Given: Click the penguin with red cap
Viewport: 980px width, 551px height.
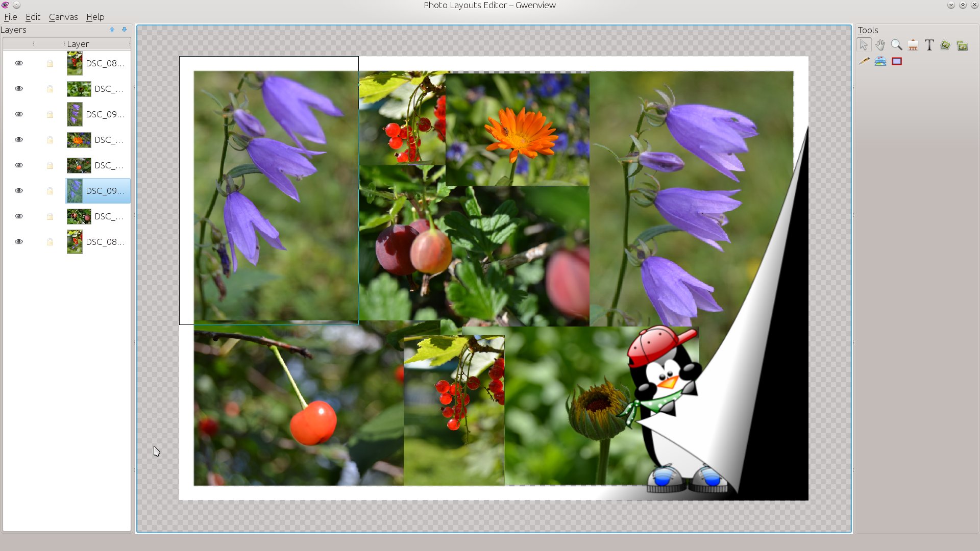Looking at the screenshot, I should pyautogui.click(x=664, y=408).
